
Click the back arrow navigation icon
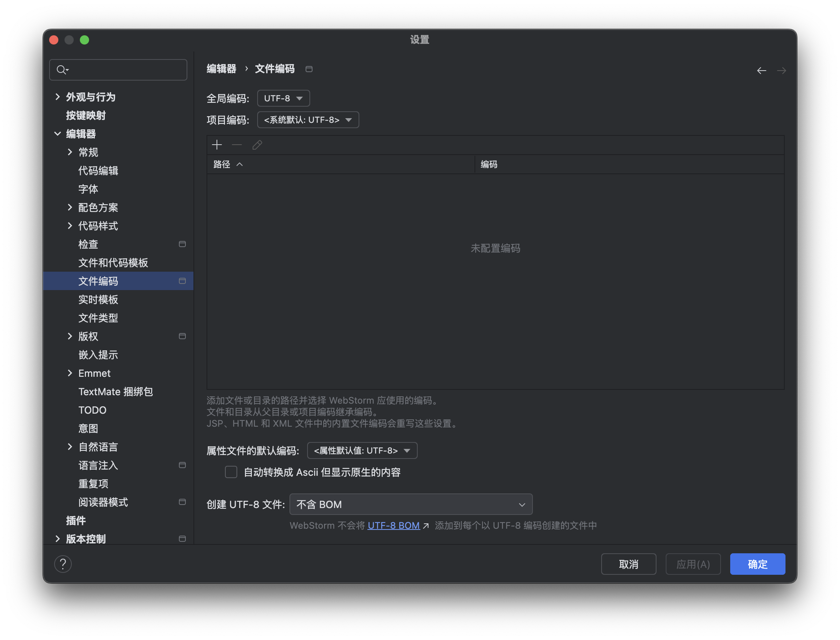(x=761, y=71)
